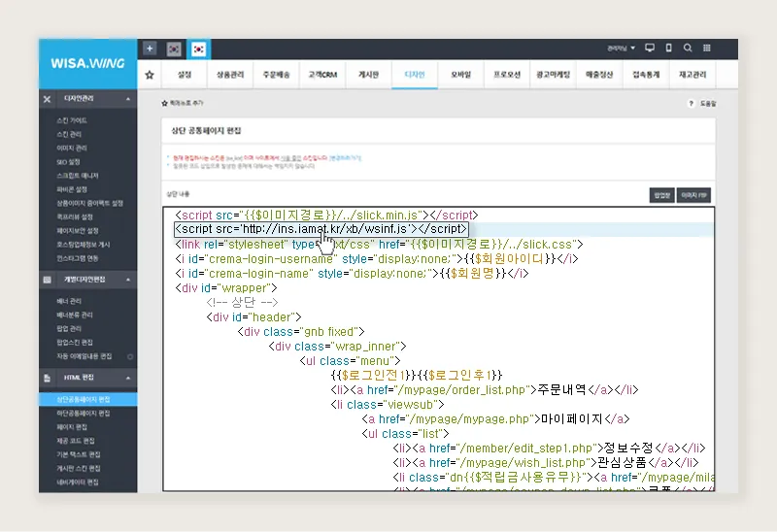Open 스크립트 매니저 in sidebar
Screen dimensions: 777x532
(x=78, y=176)
